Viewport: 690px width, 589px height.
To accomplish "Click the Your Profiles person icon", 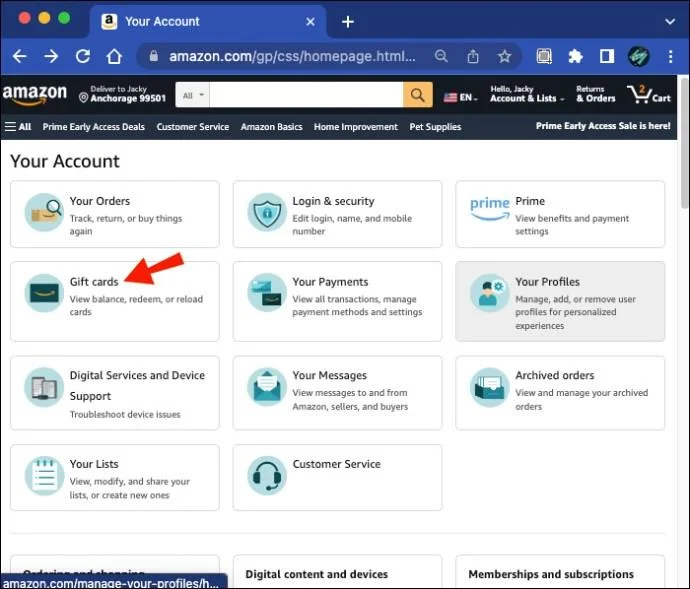I will pos(490,293).
